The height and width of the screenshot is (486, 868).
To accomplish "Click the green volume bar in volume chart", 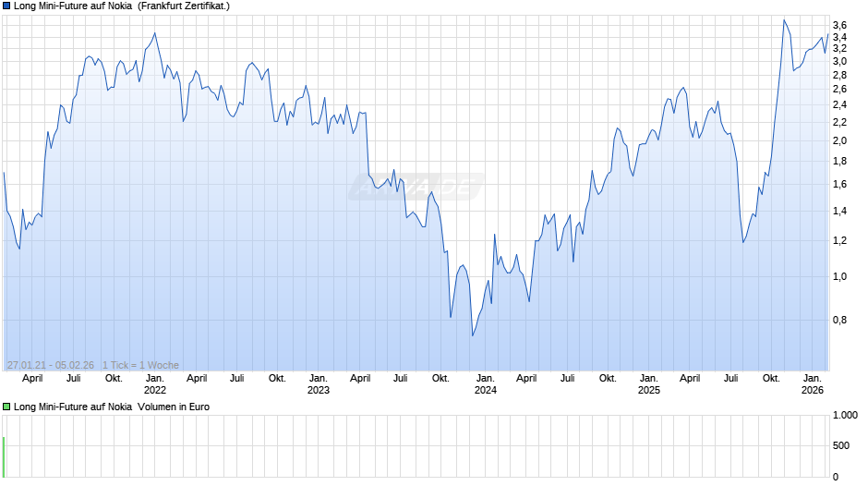I will [x=4, y=457].
